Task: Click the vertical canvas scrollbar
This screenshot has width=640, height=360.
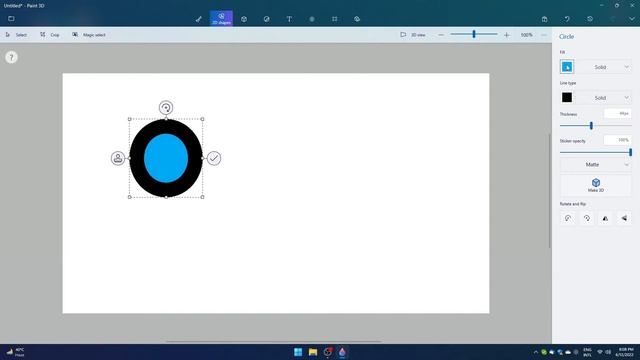Action: (x=549, y=190)
